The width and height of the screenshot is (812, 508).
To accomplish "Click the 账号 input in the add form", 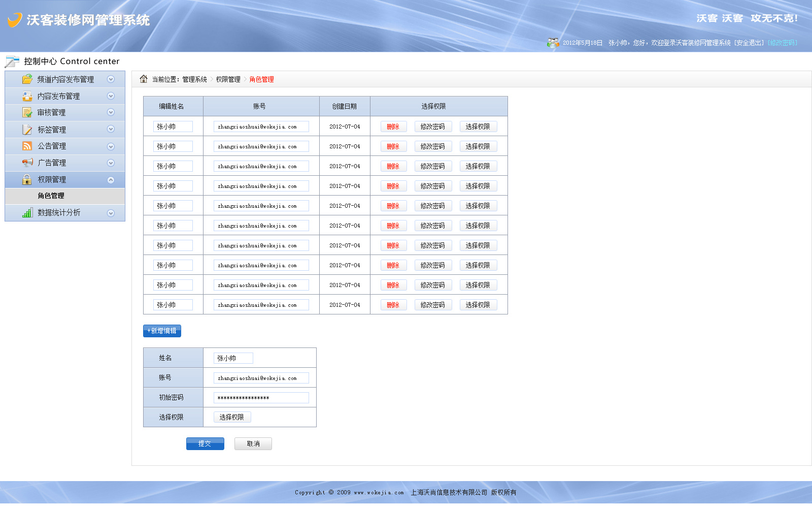I will [261, 378].
